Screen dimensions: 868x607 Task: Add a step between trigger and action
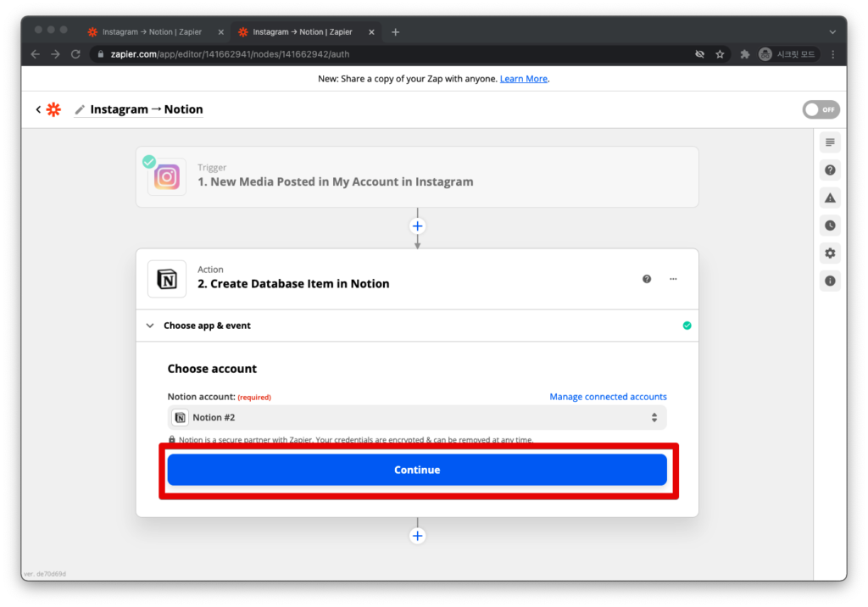(x=417, y=226)
